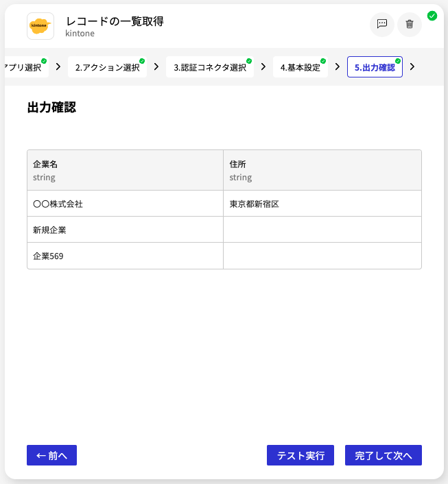Select the 4.基本設定 step tab
Screen dimensions: 448x484
(x=300, y=67)
